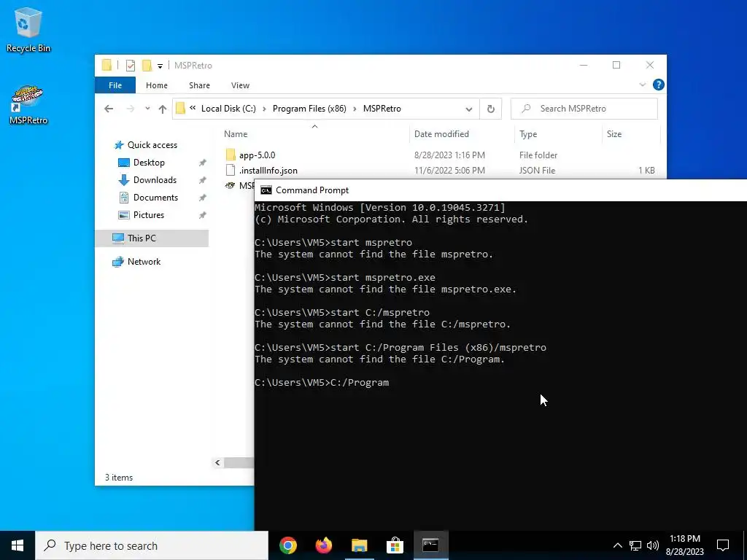Sort by the Size column header
This screenshot has height=560, width=747.
631,134
